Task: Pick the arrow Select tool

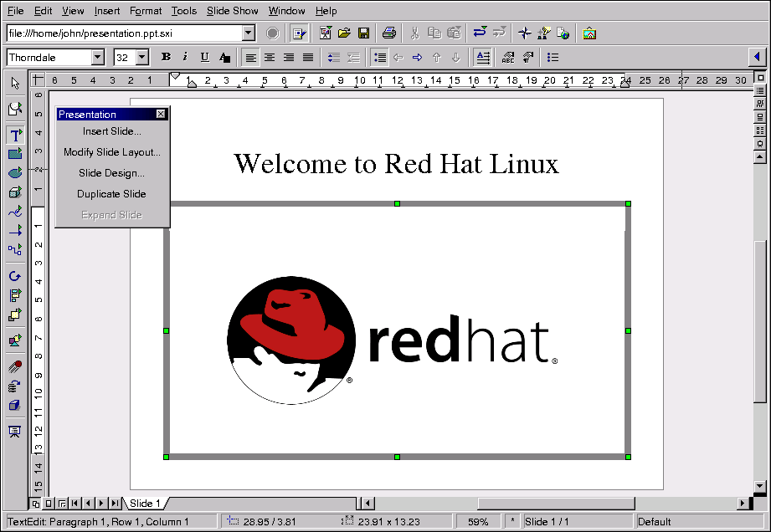Action: (15, 83)
